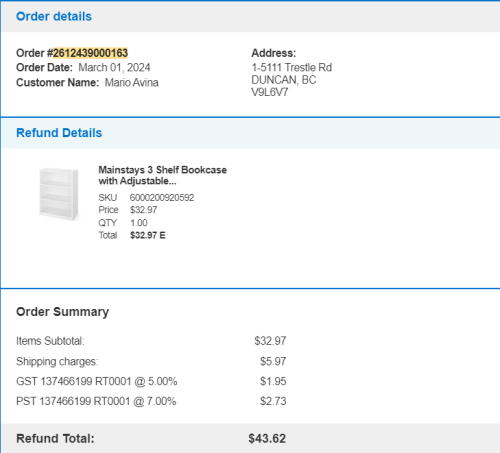Click the Items Subtotal amount $32.97

click(x=270, y=341)
